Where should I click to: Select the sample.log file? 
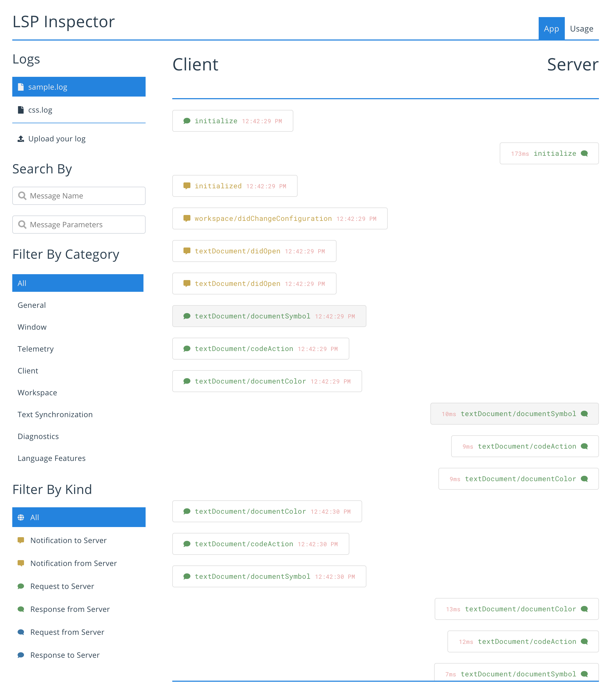pyautogui.click(x=78, y=87)
